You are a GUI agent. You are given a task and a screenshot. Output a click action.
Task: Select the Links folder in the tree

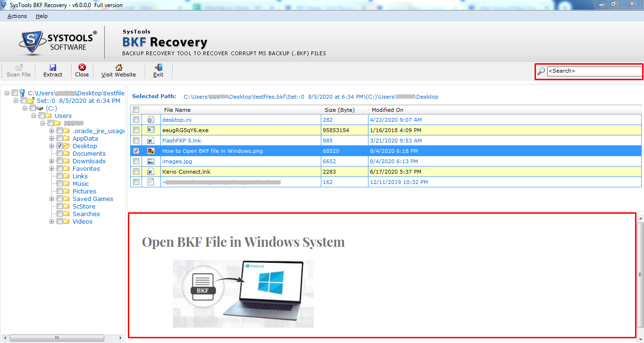click(x=80, y=176)
